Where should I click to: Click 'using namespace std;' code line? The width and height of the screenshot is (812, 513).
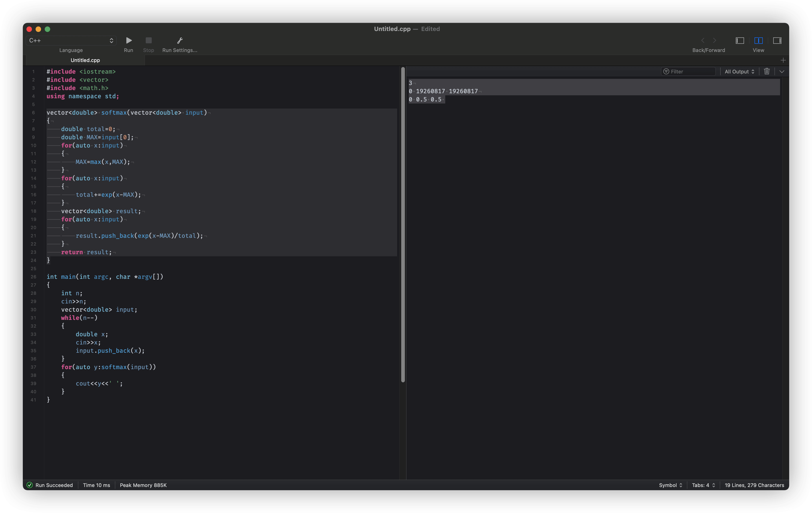tap(83, 96)
